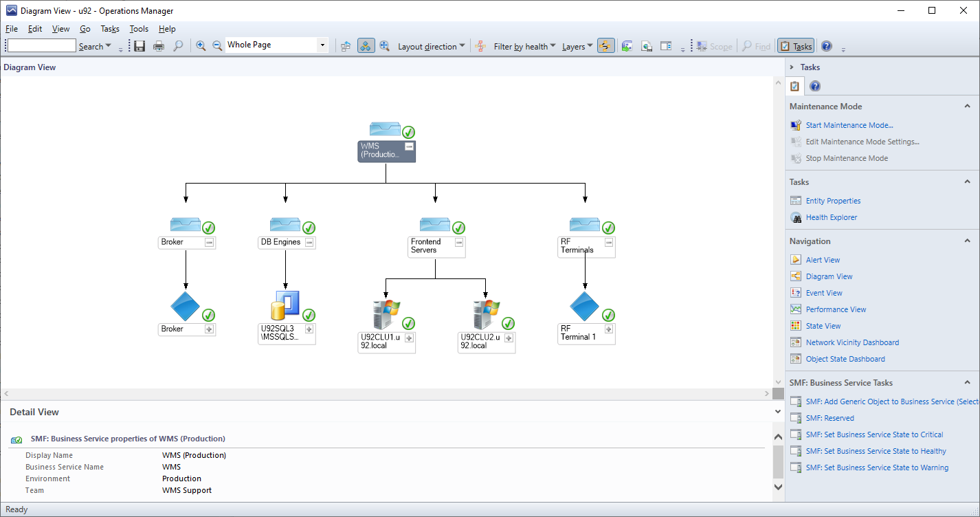Select the SQL database icon for U92SQL3
Image resolution: width=980 pixels, height=517 pixels.
[285, 307]
